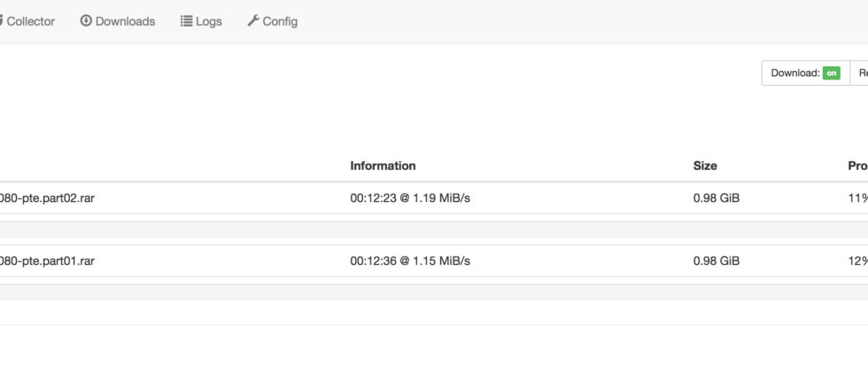Open the Collector tab
The image size is (868, 372).
pos(29,21)
